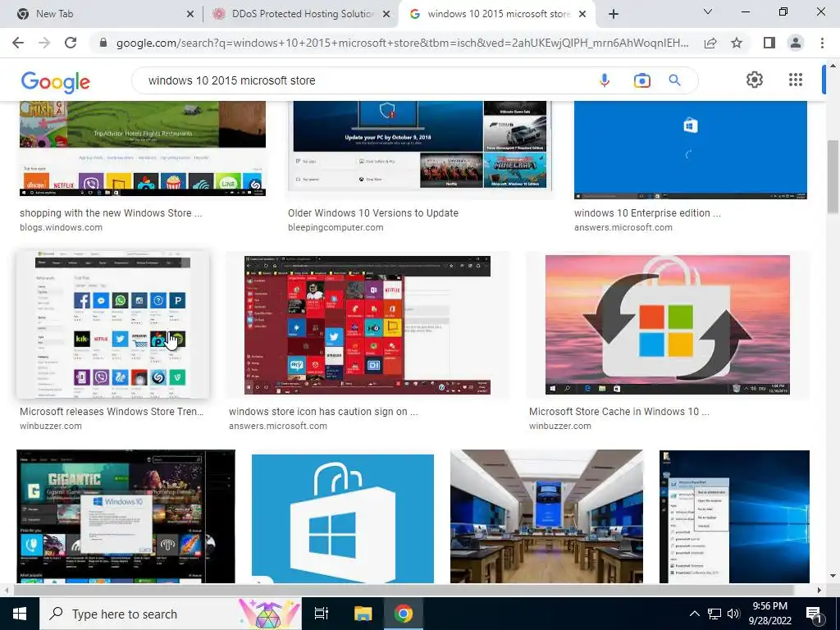Open the Google apps grid
The height and width of the screenshot is (630, 840).
[x=796, y=80]
